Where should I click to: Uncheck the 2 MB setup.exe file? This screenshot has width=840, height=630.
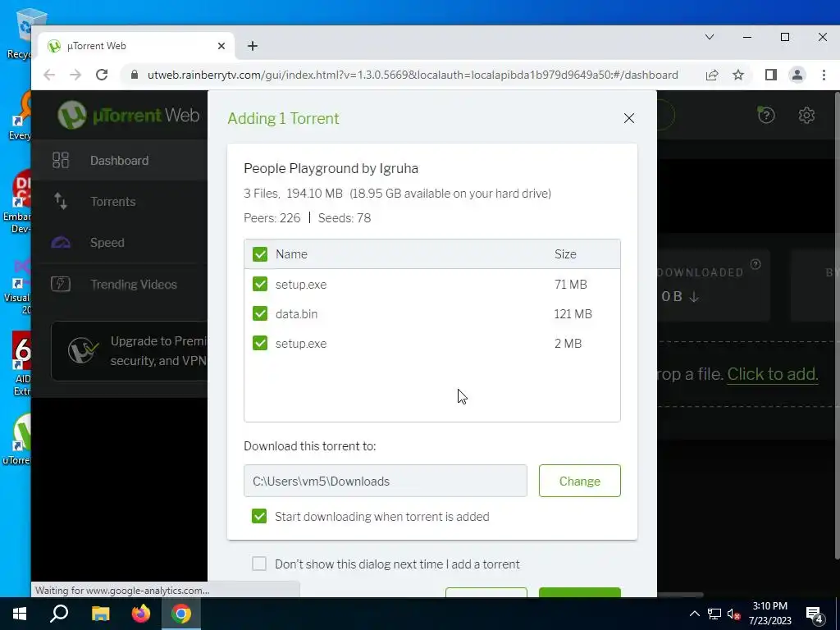[260, 343]
